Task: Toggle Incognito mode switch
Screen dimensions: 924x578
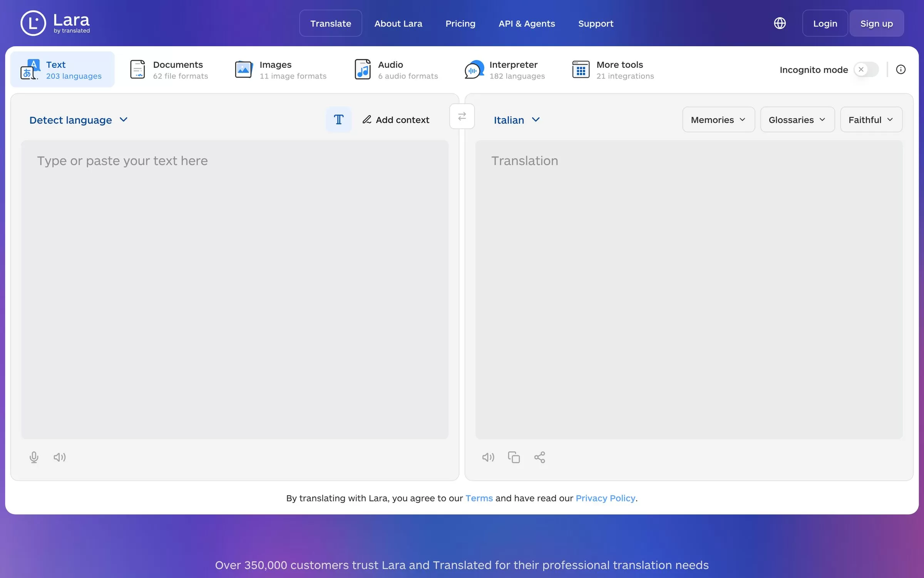Action: pyautogui.click(x=866, y=69)
